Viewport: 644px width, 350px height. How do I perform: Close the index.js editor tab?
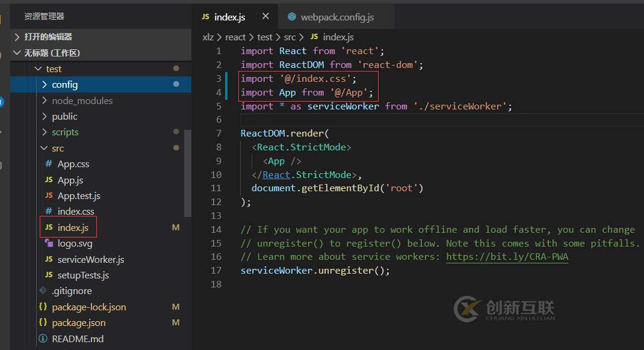click(x=265, y=17)
